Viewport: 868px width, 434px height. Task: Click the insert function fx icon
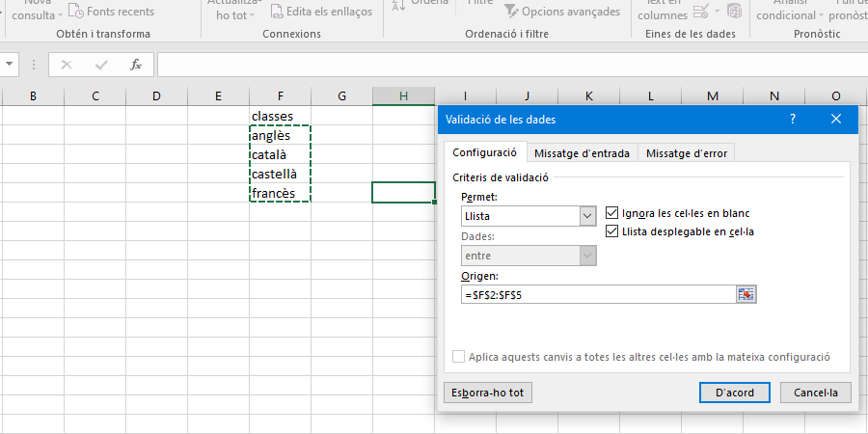(136, 66)
